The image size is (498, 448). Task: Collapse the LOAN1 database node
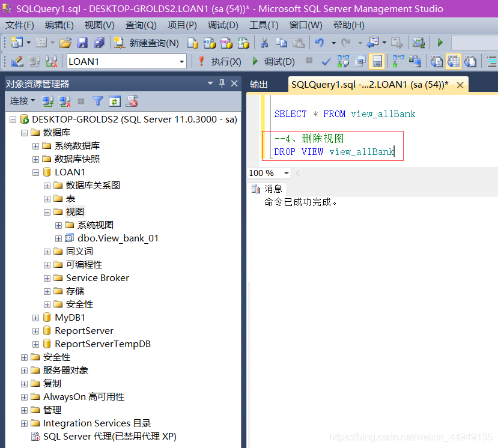coord(36,172)
